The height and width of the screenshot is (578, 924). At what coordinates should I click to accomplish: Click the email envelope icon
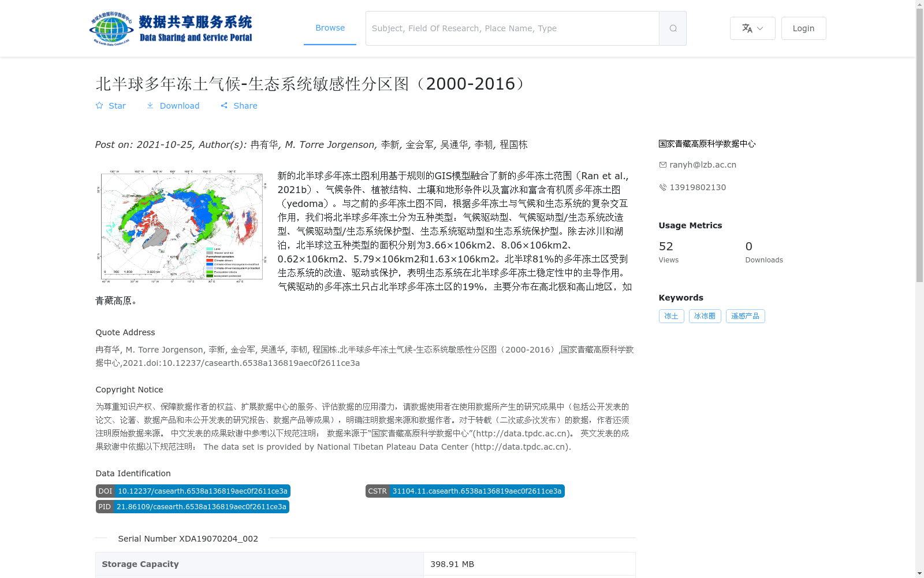tap(663, 165)
